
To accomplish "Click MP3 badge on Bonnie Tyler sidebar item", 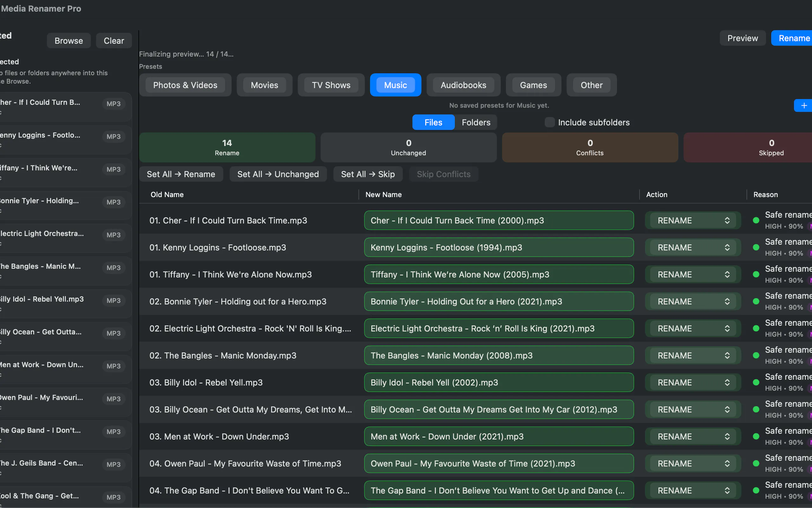I will 114,202.
